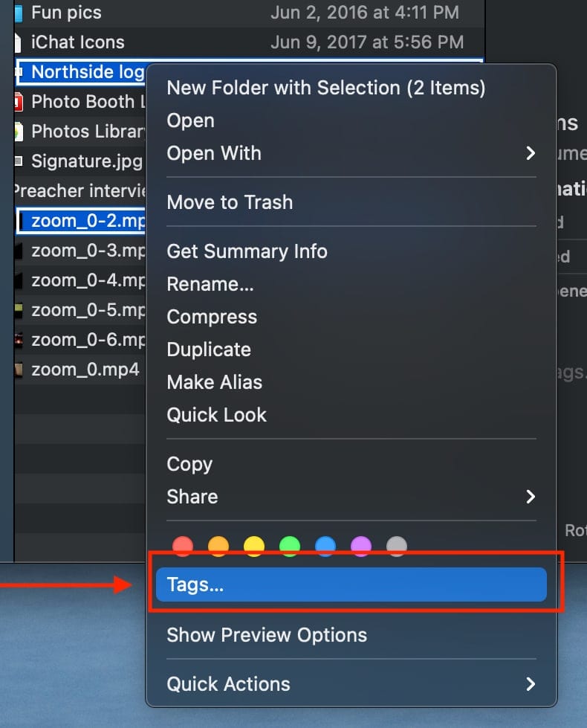The image size is (587, 728).
Task: Apply the blue tag color
Action: 325,547
